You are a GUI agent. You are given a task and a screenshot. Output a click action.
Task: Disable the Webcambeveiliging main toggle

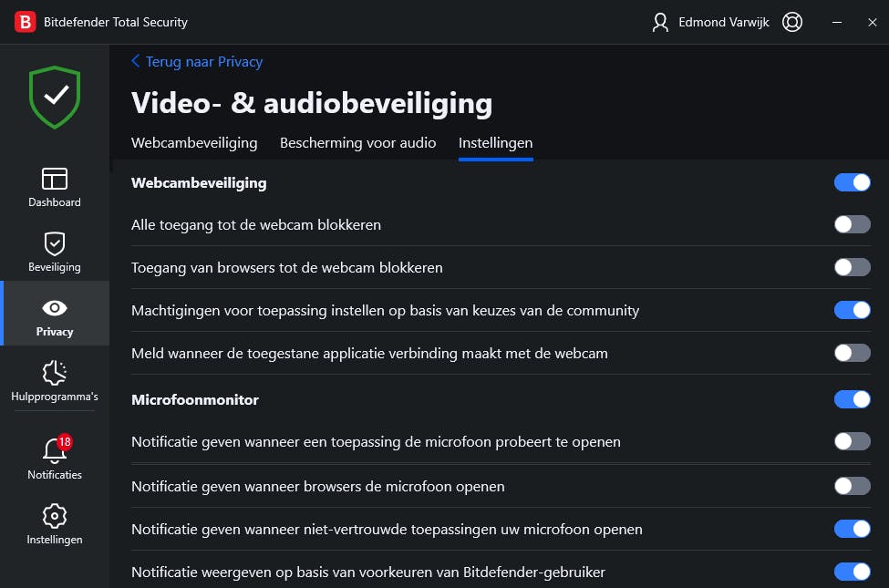852,182
